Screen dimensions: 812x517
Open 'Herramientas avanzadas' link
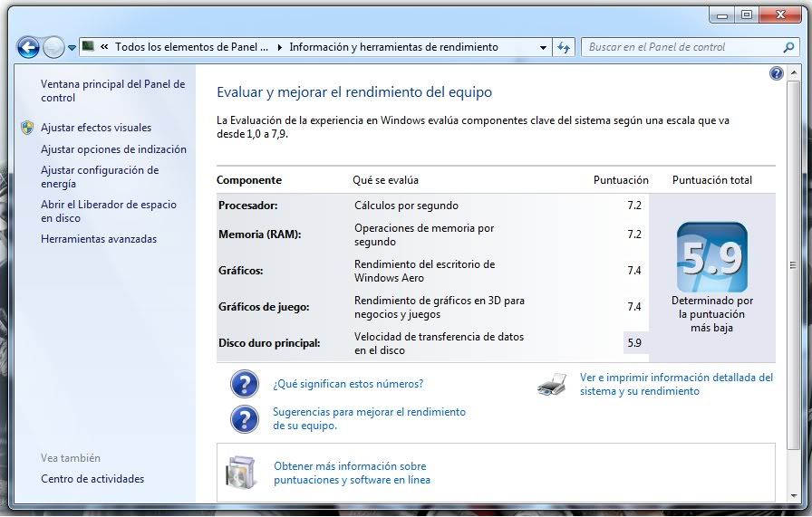point(99,238)
